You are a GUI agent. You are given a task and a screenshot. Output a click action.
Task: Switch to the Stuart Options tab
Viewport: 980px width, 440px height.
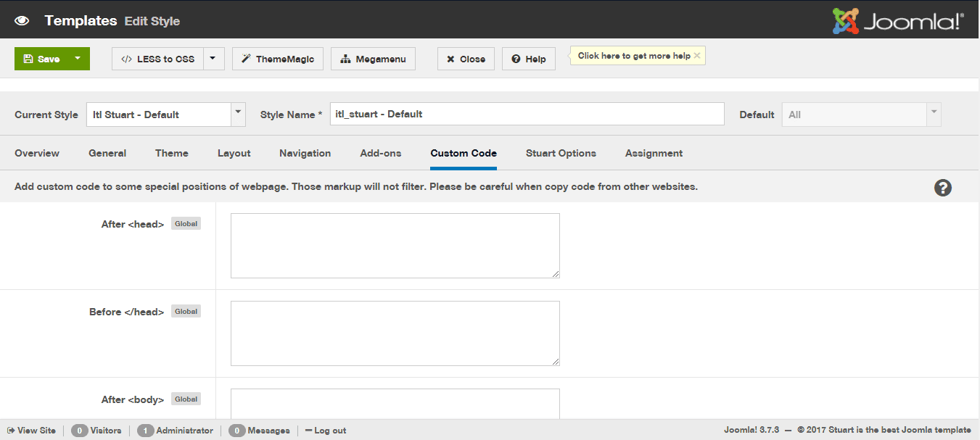[561, 153]
